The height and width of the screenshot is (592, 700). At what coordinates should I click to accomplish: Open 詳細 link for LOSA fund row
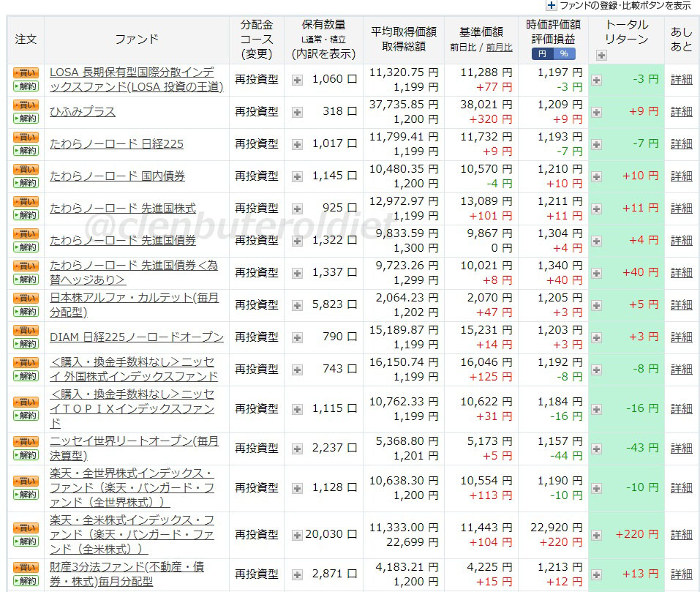point(681,80)
